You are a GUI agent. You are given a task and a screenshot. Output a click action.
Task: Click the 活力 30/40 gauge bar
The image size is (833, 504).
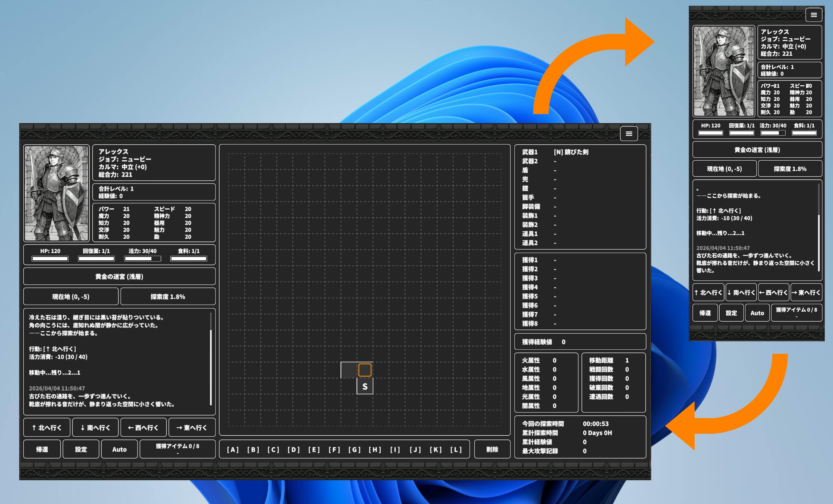[142, 258]
